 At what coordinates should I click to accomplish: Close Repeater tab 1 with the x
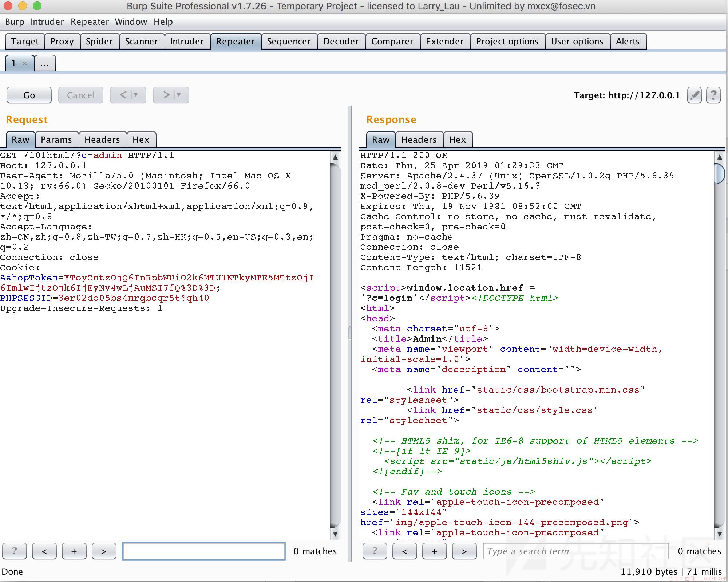click(x=25, y=63)
